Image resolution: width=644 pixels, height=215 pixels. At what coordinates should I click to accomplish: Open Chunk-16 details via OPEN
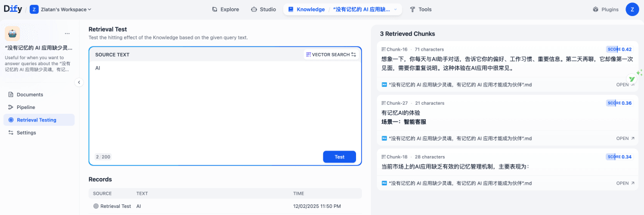coord(625,85)
